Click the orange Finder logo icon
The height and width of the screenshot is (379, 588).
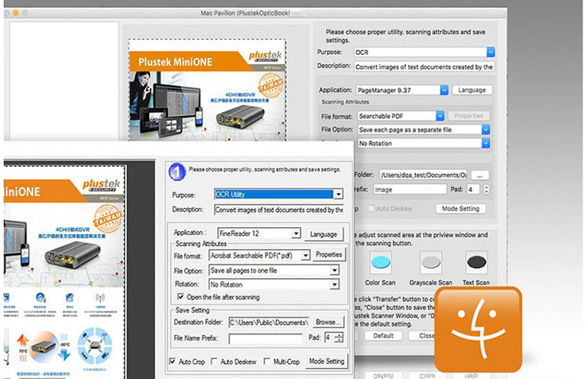point(478,330)
